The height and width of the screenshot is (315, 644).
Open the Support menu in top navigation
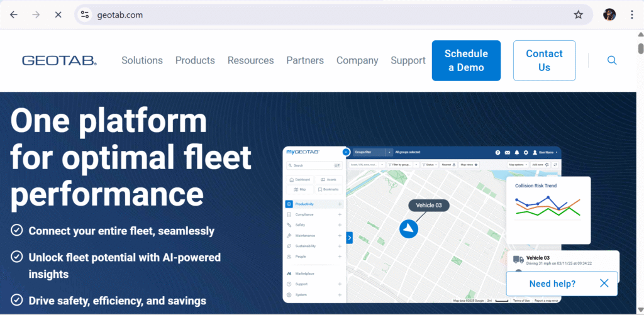408,61
